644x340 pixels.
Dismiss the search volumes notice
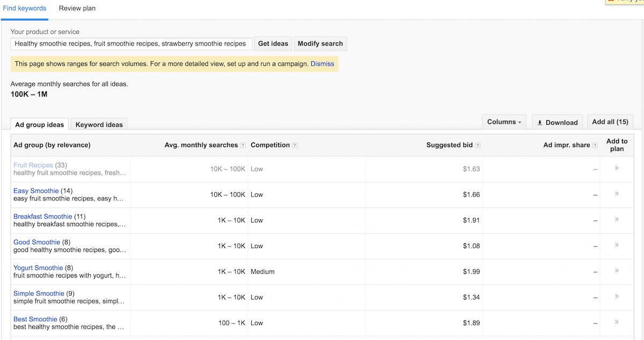pyautogui.click(x=322, y=63)
